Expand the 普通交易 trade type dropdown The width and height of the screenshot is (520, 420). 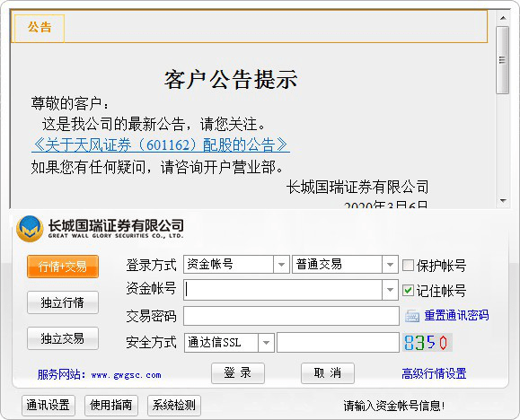pos(390,265)
